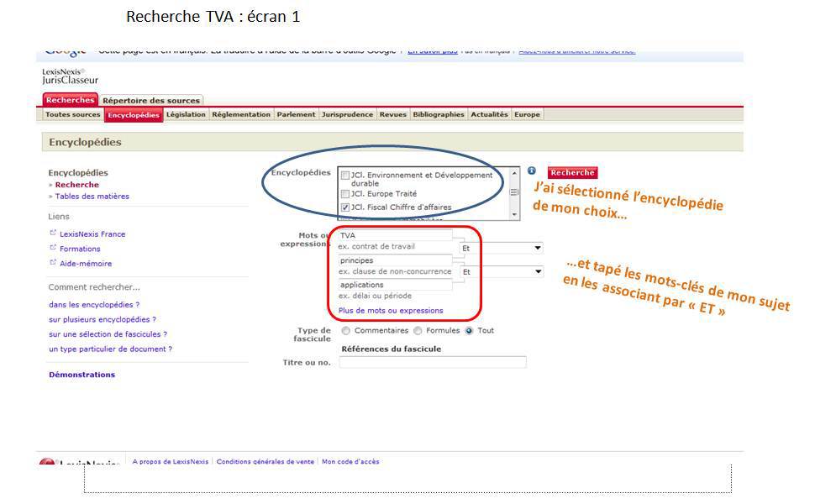The image size is (836, 504).
Task: Open the first Et operator dropdown
Action: pos(502,249)
